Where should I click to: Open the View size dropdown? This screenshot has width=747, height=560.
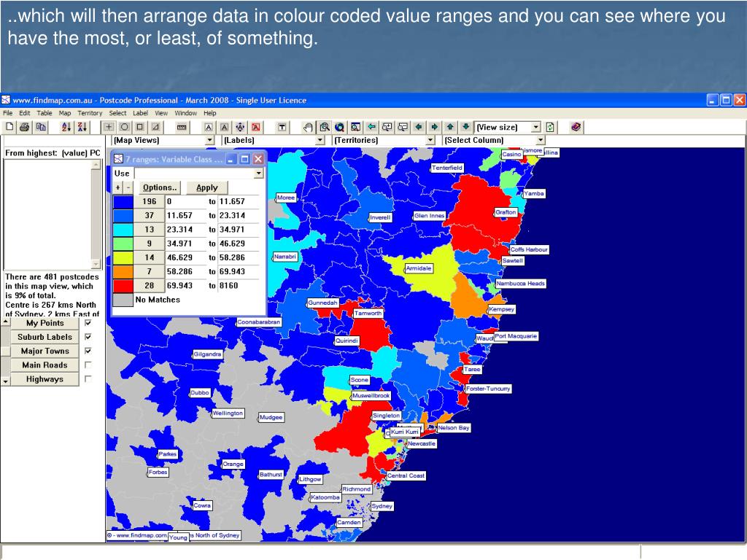536,127
